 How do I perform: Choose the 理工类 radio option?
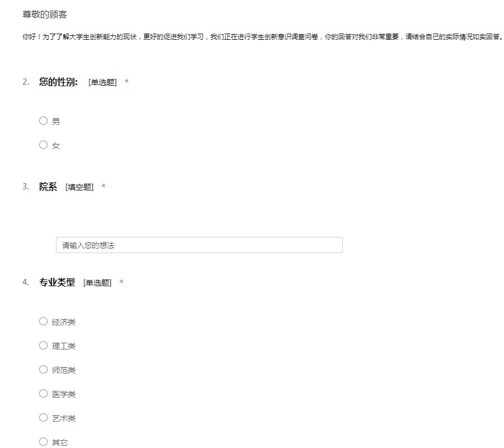pos(43,345)
